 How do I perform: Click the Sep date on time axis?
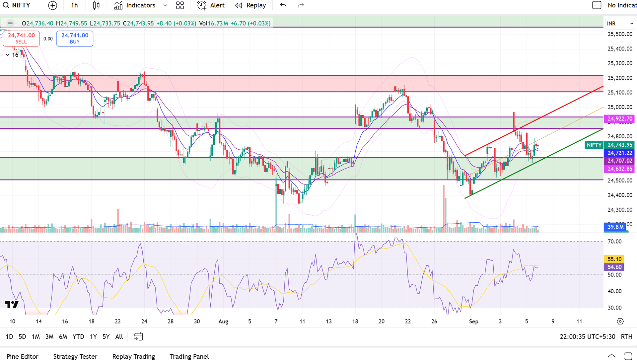[474, 322]
